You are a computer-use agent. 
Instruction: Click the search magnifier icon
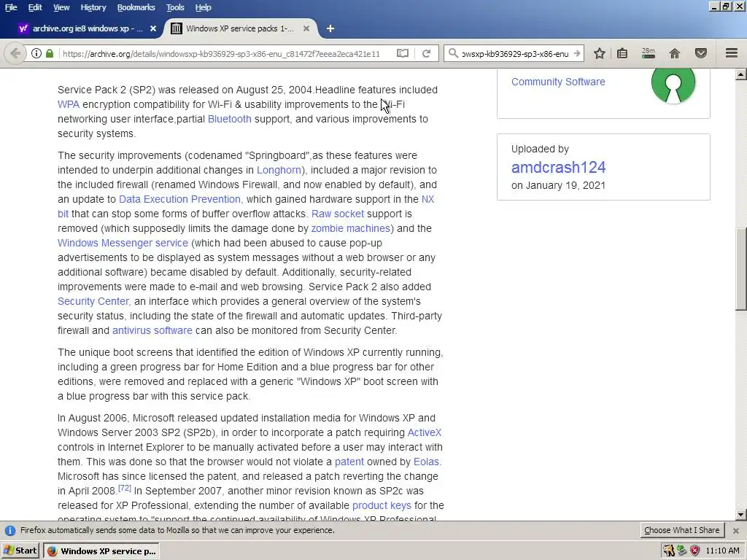(454, 53)
